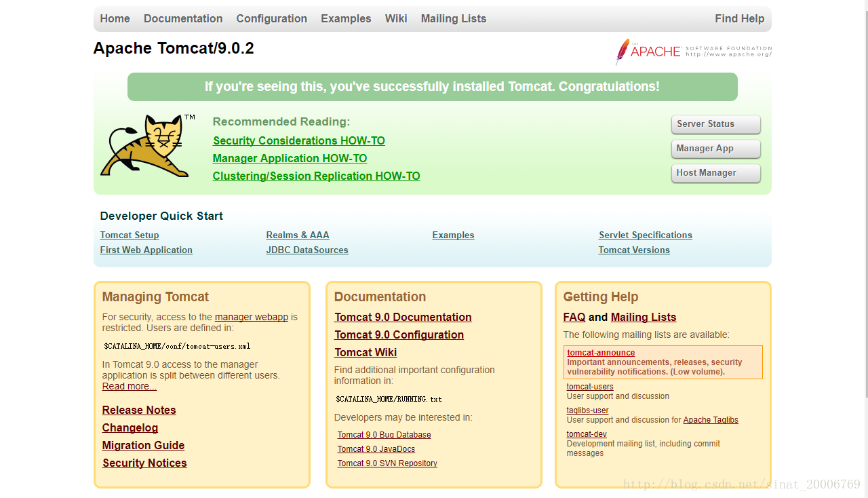
Task: Go to Configuration in the top navigation
Action: 271,19
